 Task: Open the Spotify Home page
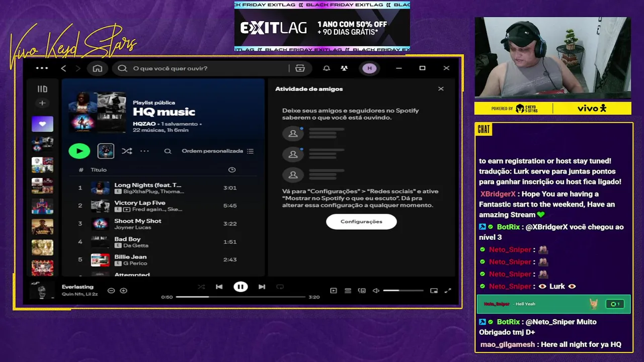98,68
